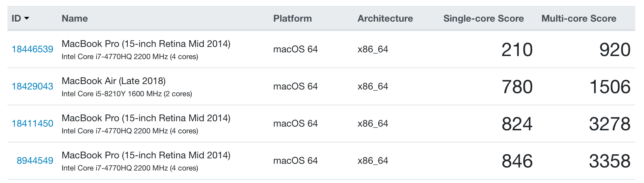Click the single-core score 780
This screenshot has height=183, width=644.
tap(517, 87)
